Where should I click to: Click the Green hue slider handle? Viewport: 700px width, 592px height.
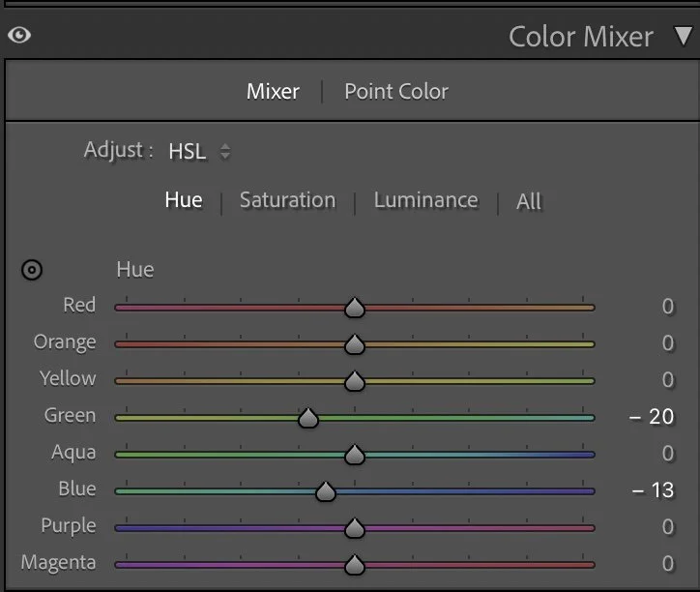click(308, 418)
